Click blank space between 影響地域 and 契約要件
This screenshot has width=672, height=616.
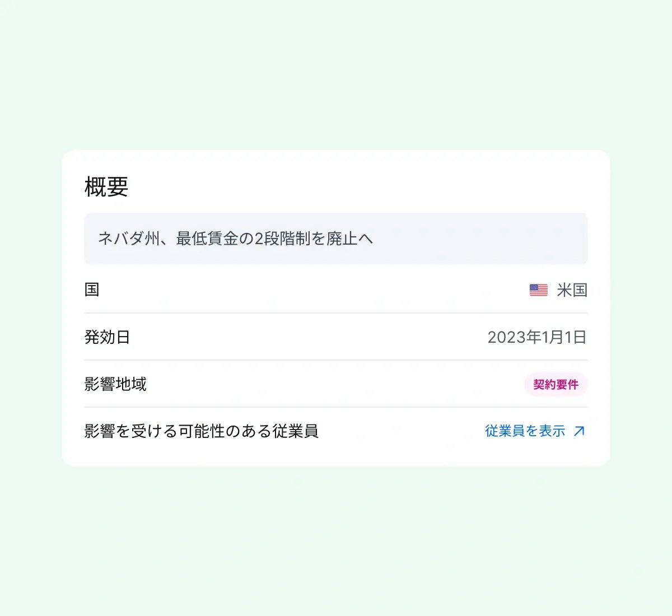pos(336,384)
